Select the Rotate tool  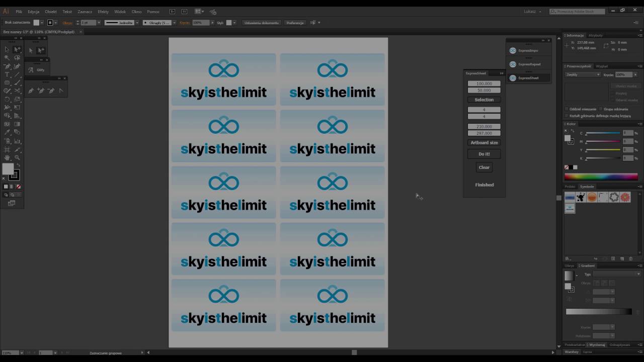[x=7, y=99]
